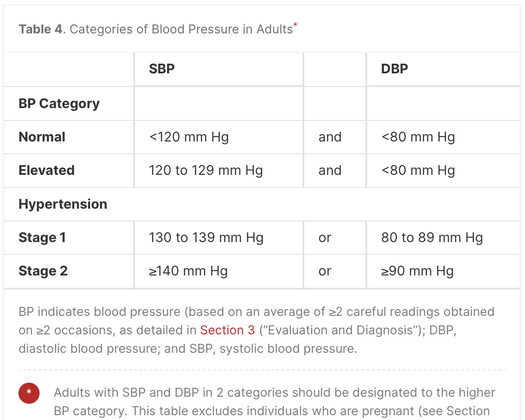
Task: Click the Normal row label
Action: click(42, 137)
